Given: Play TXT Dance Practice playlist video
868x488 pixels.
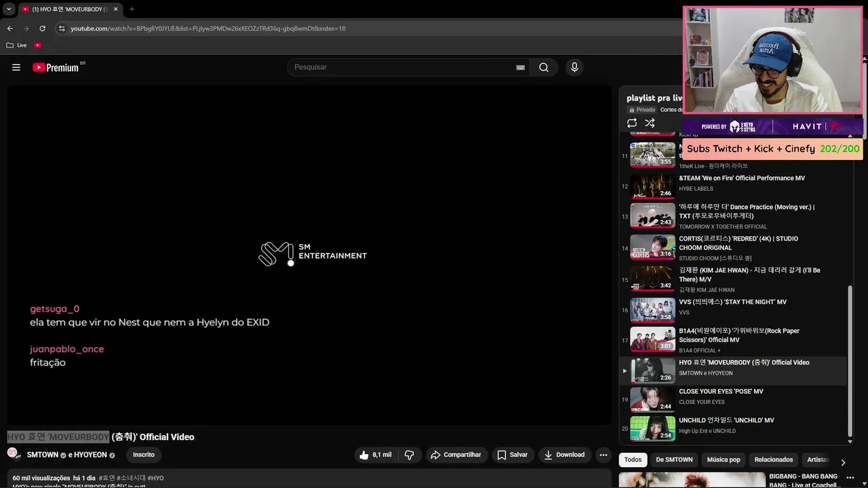Looking at the screenshot, I should pos(732,216).
